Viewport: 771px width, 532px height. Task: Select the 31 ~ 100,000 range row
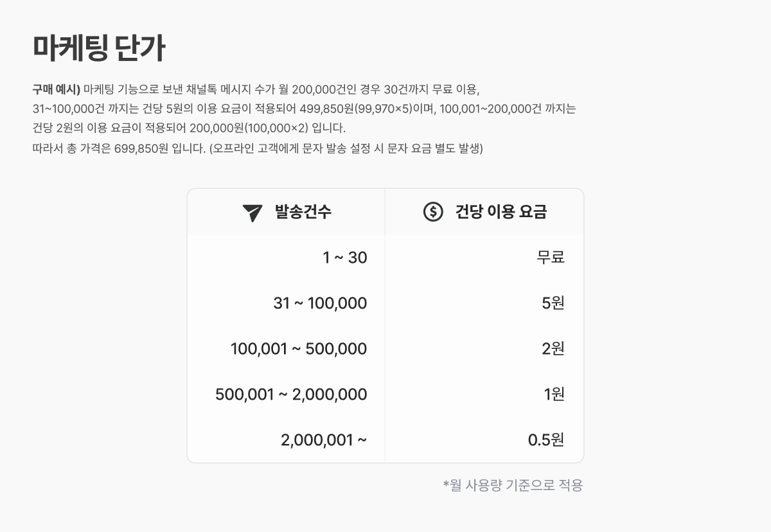(320, 303)
